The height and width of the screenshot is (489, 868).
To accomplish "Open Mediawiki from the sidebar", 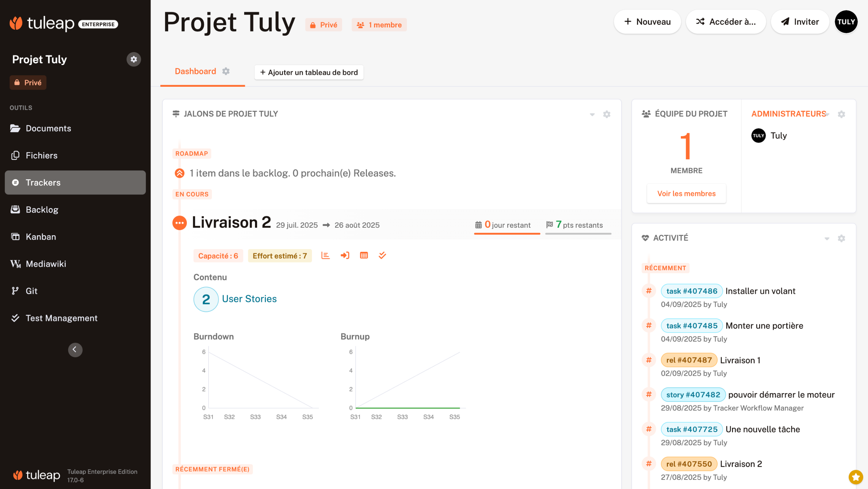I will coord(46,264).
